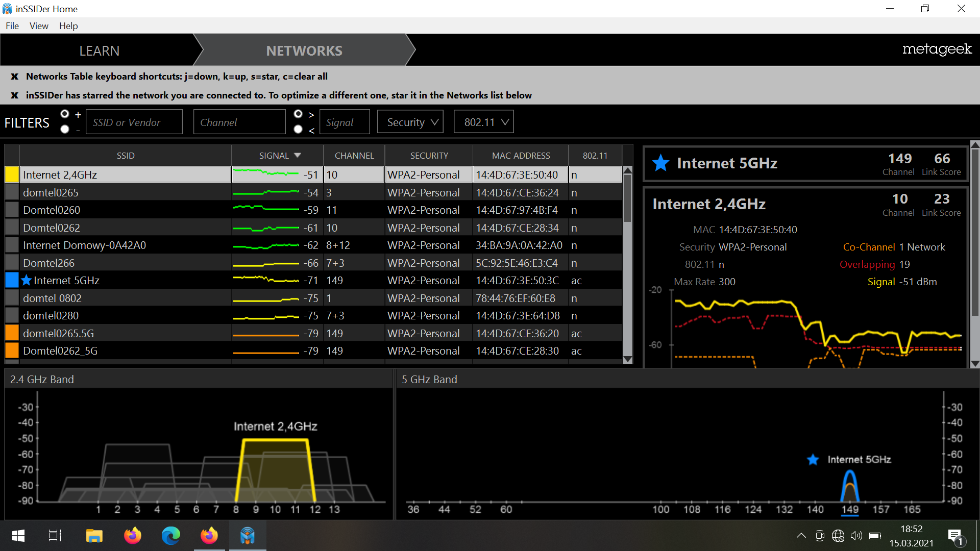Image resolution: width=980 pixels, height=551 pixels.
Task: Click the networks table scrollbar thumb
Action: click(x=628, y=198)
